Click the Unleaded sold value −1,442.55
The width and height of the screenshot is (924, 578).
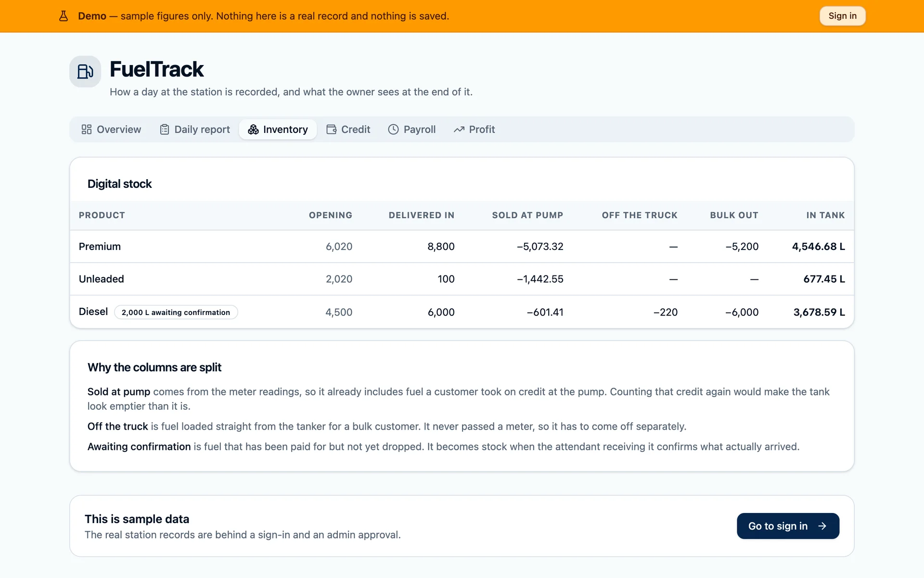(x=540, y=279)
